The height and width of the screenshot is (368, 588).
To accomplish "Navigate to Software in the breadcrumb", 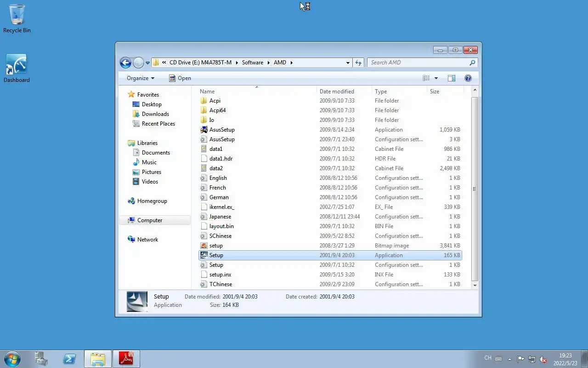I will 253,63.
